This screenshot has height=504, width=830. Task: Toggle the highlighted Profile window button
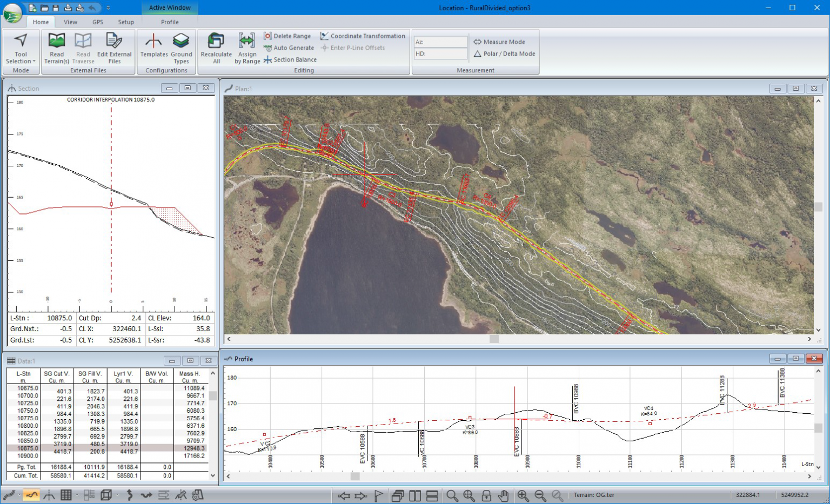pyautogui.click(x=31, y=495)
